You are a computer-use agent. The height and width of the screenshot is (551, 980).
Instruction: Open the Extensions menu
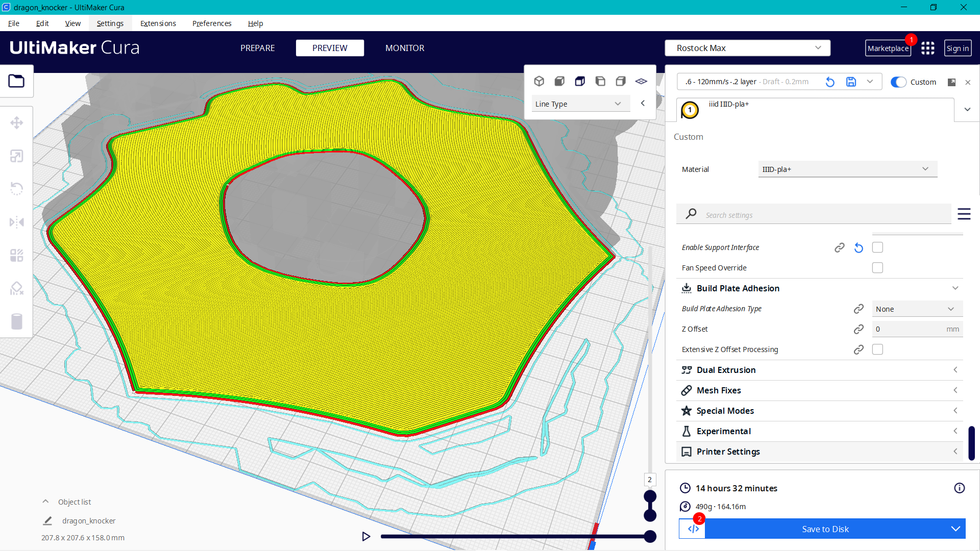(158, 23)
